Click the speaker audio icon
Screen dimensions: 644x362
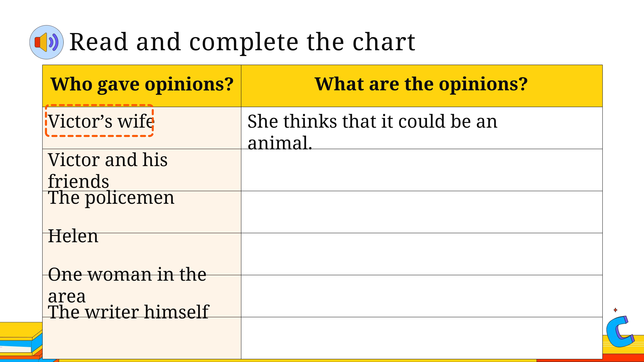coord(47,42)
